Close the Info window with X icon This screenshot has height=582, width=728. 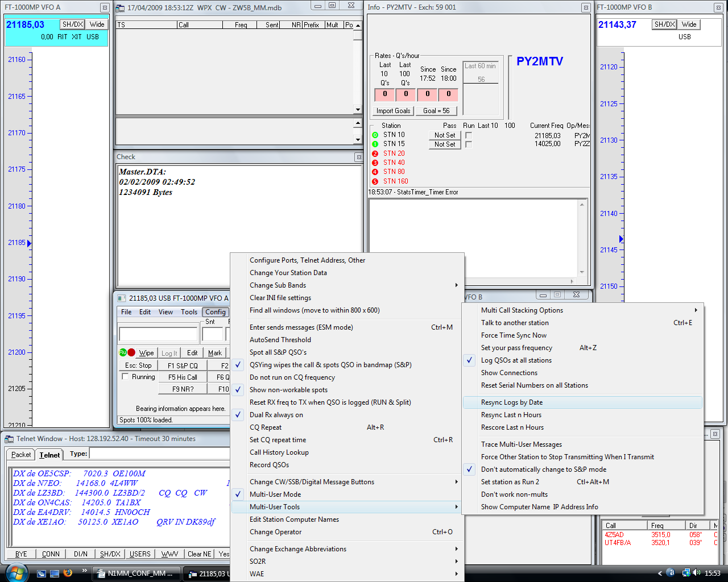(x=586, y=7)
